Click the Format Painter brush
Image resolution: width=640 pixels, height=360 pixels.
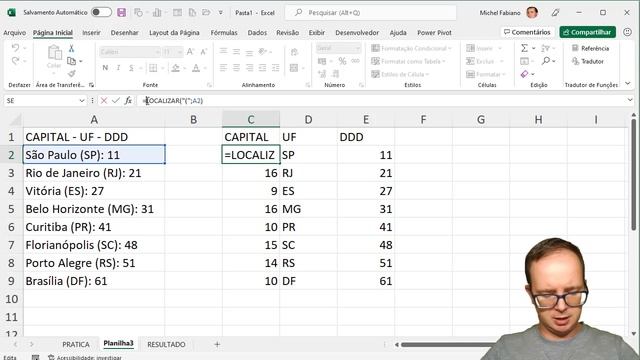[x=71, y=73]
